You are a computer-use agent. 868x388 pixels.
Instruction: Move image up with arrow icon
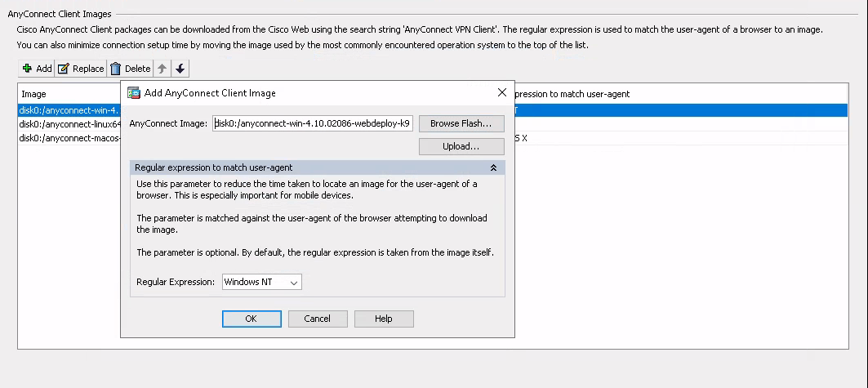coord(162,69)
